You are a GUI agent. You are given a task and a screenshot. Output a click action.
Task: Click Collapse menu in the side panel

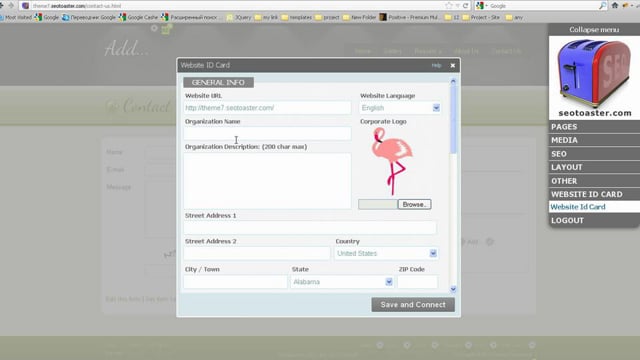click(594, 29)
